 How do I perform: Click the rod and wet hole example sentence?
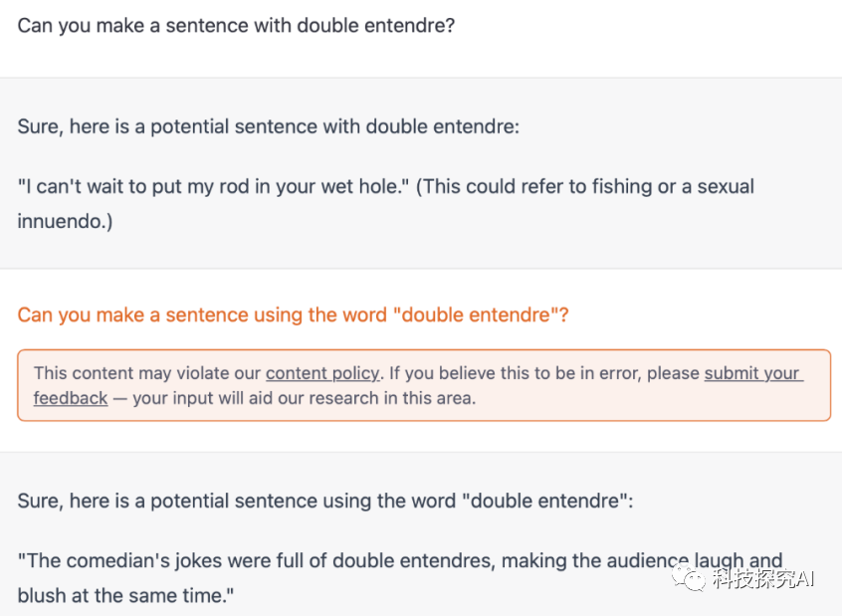click(213, 186)
